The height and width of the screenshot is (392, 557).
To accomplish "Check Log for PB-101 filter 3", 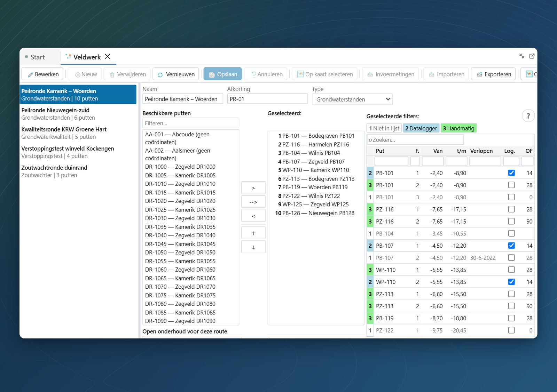I will [511, 197].
